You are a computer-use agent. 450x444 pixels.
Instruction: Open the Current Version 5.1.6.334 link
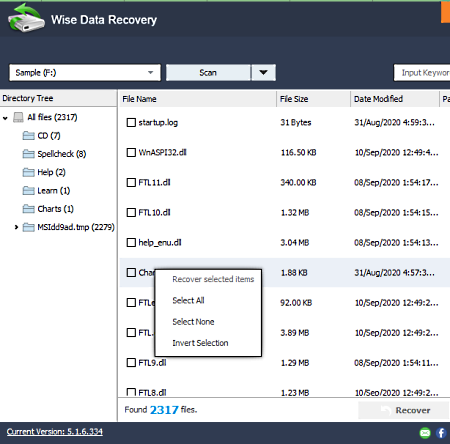pyautogui.click(x=55, y=432)
